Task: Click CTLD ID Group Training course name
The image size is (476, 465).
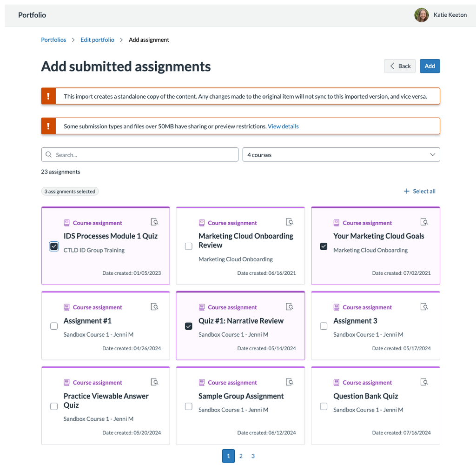Action: pyautogui.click(x=94, y=250)
